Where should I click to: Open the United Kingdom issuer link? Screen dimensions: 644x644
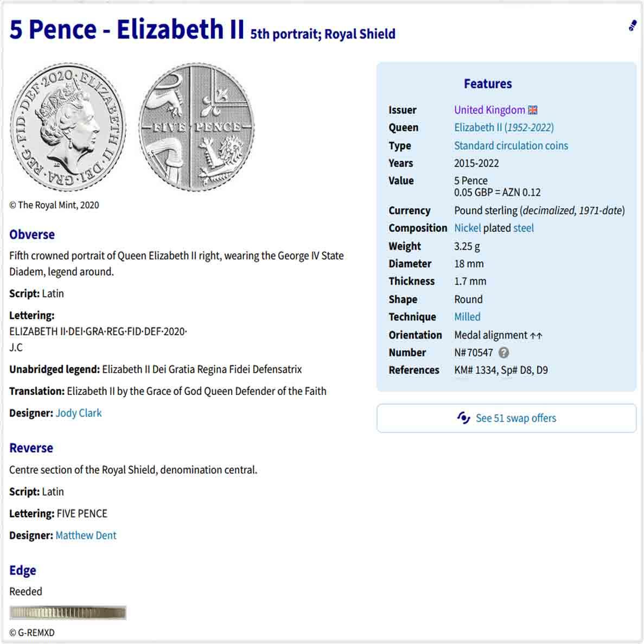pos(489,110)
